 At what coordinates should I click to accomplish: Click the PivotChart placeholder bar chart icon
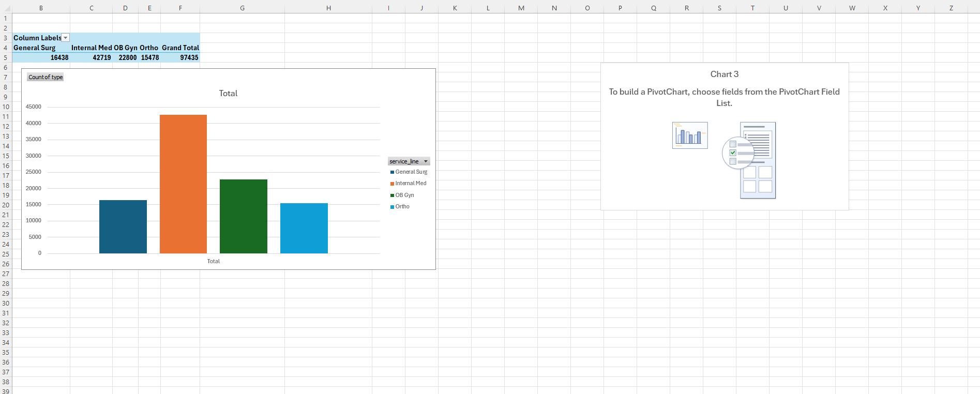[x=690, y=135]
